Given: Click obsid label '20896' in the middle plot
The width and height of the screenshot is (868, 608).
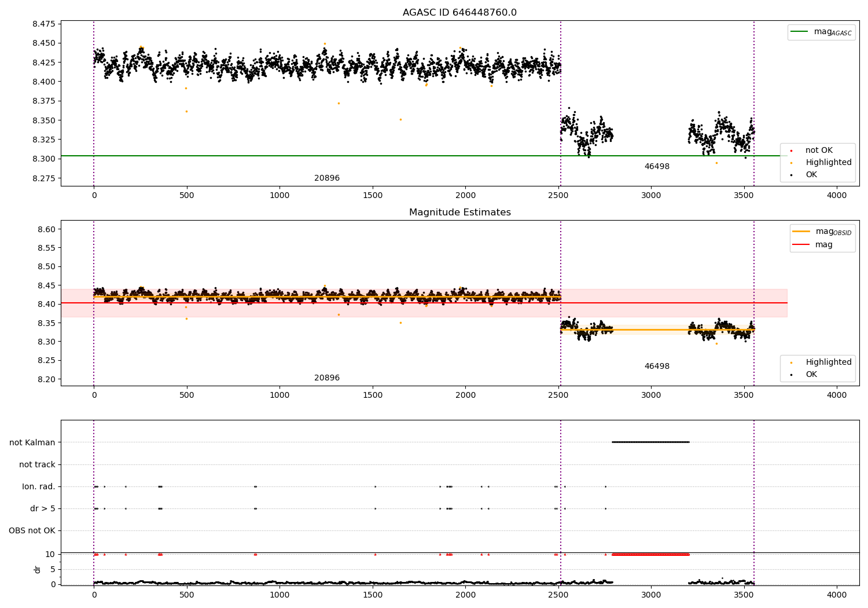Looking at the screenshot, I should click(327, 378).
